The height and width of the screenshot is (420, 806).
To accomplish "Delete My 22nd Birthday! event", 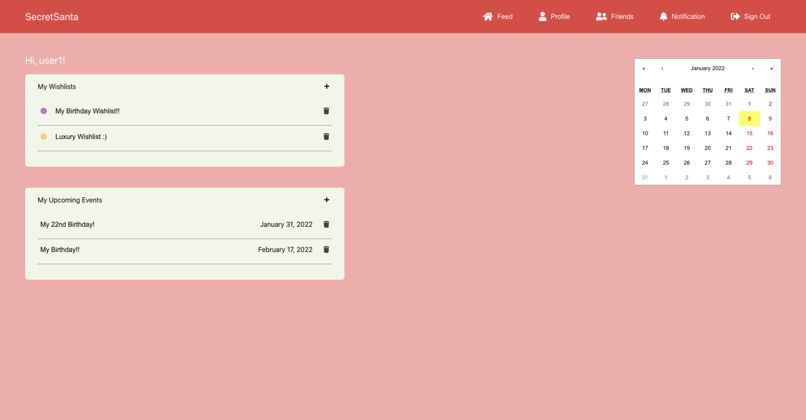I will (x=326, y=224).
